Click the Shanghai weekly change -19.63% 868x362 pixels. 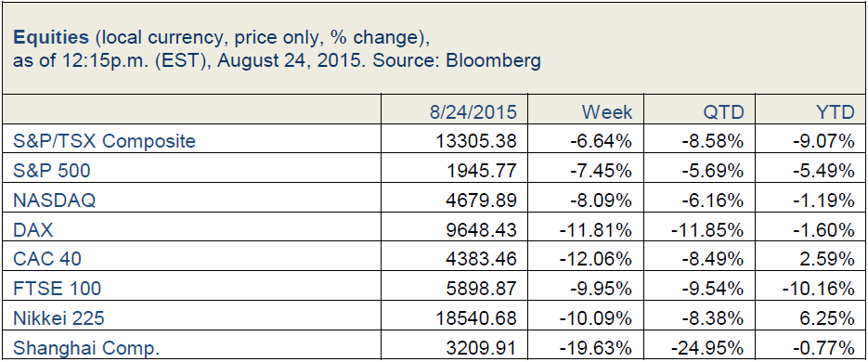596,347
